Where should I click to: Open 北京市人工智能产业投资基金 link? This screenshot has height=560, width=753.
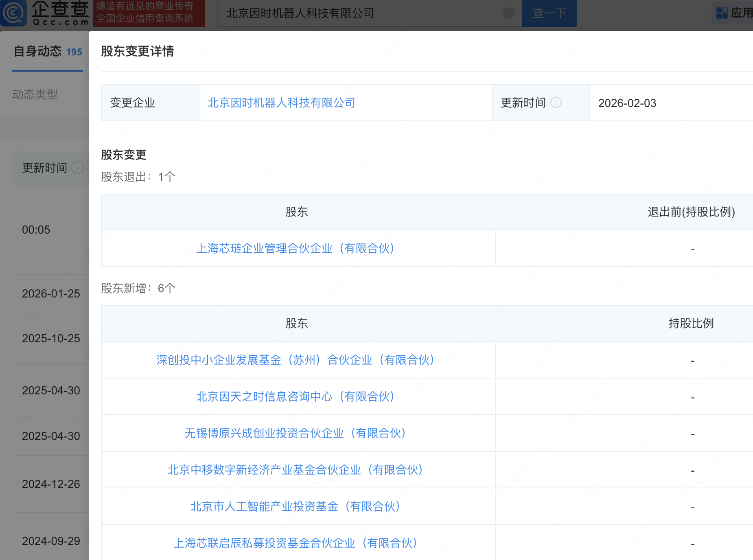(x=295, y=506)
